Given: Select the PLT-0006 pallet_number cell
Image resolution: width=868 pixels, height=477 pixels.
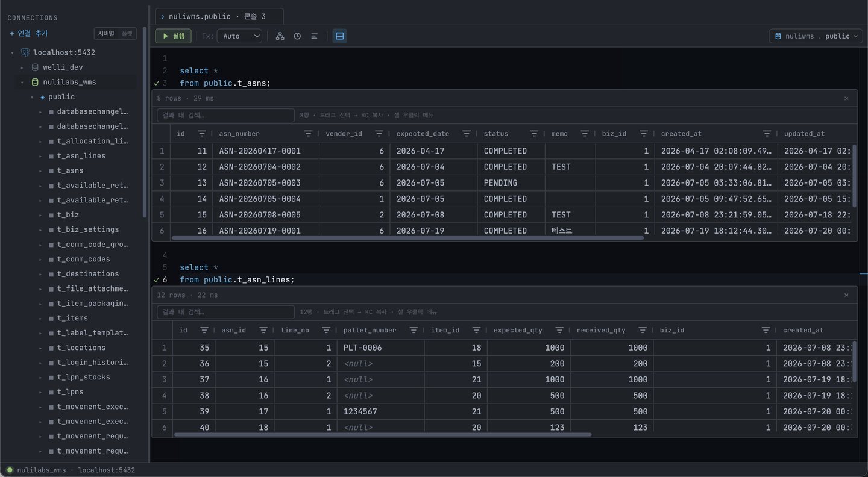Looking at the screenshot, I should pos(380,348).
